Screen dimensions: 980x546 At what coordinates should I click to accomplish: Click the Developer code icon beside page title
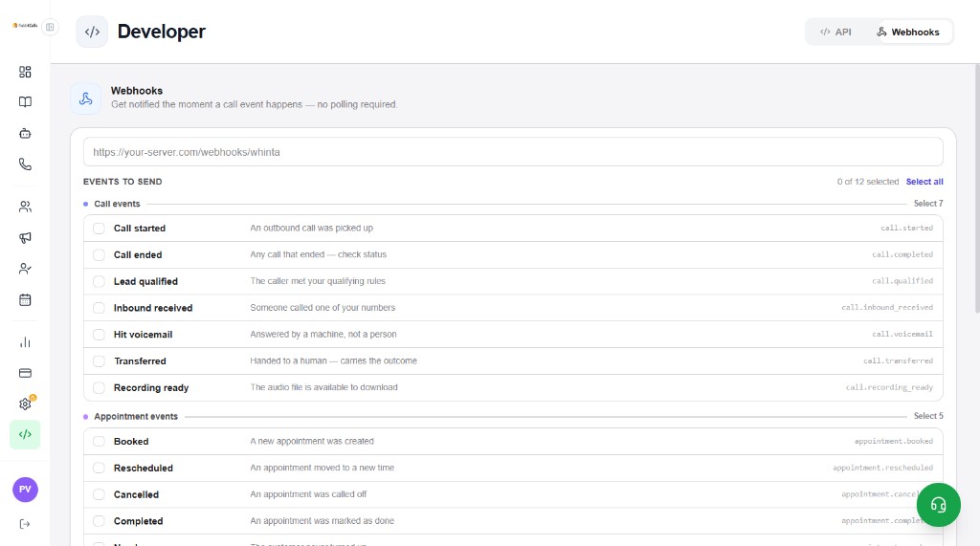(92, 32)
